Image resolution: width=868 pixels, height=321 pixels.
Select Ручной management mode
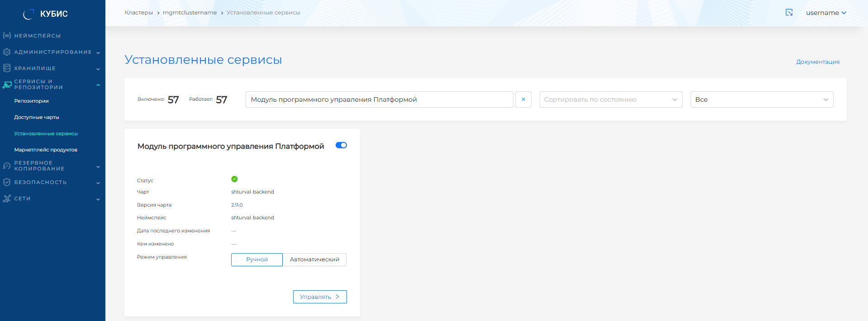point(257,260)
